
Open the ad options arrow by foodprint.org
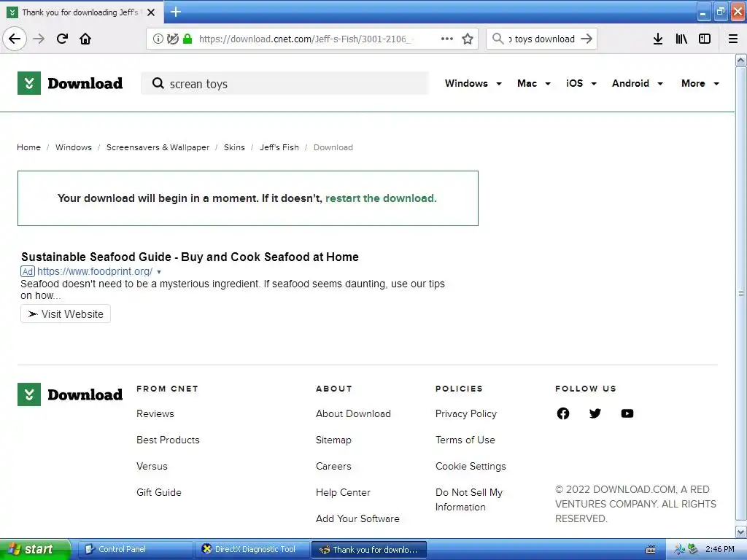(x=159, y=272)
